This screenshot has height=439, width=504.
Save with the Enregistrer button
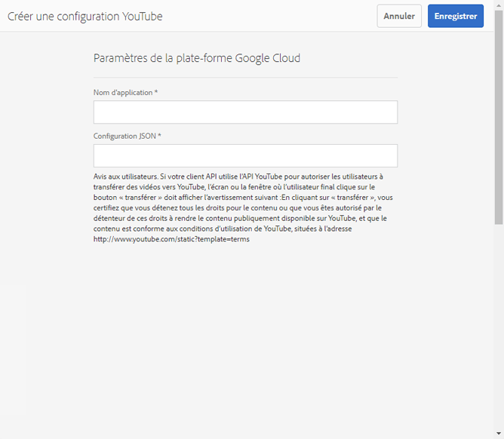[x=456, y=16]
